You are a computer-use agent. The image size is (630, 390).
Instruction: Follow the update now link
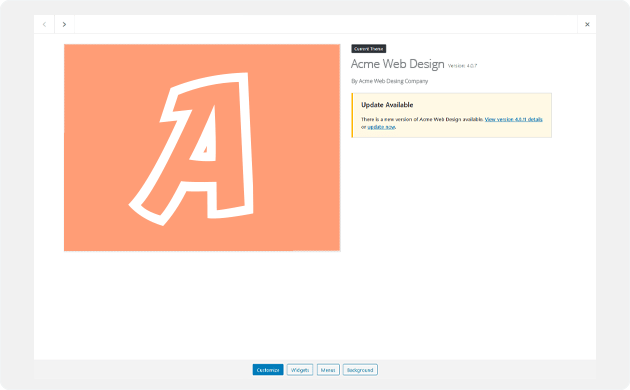381,127
